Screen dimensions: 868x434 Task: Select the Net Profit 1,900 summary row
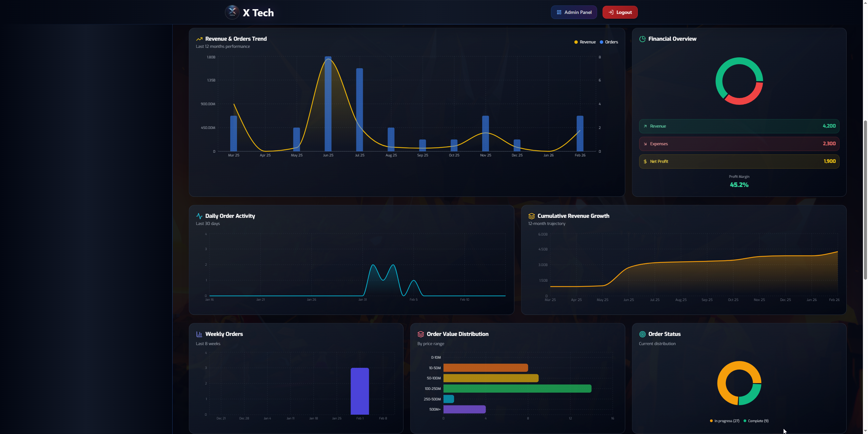point(739,162)
